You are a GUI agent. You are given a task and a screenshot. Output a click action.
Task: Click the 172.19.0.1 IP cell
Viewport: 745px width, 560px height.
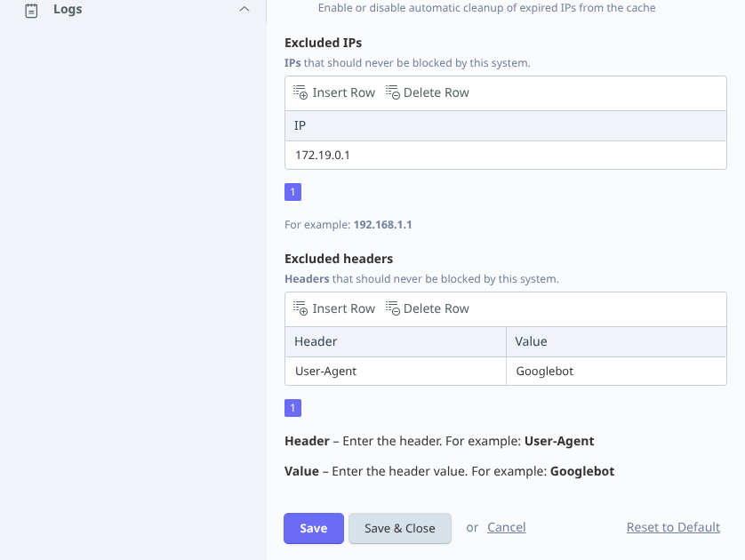point(505,155)
